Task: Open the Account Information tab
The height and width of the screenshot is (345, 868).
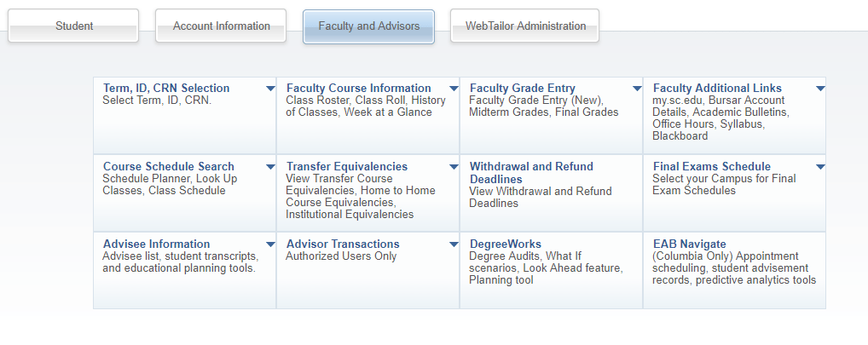Action: (x=222, y=26)
